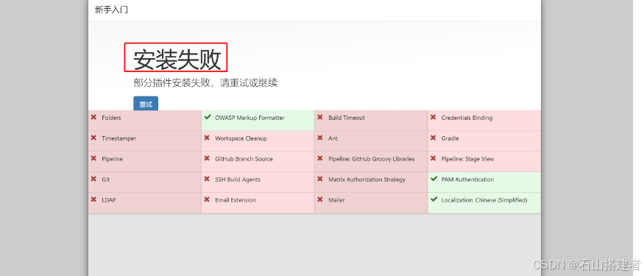Image resolution: width=644 pixels, height=276 pixels.
Task: Select the Mailer plugin name
Action: tap(337, 200)
